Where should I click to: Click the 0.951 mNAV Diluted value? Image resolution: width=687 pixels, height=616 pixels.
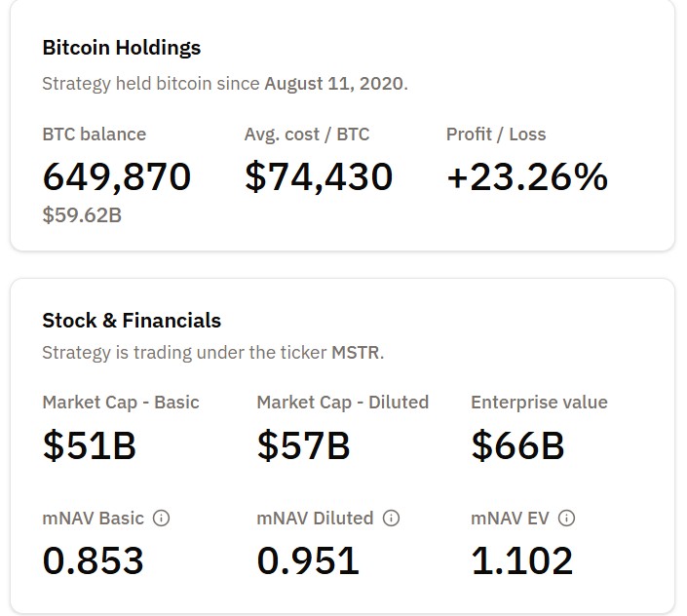[308, 560]
